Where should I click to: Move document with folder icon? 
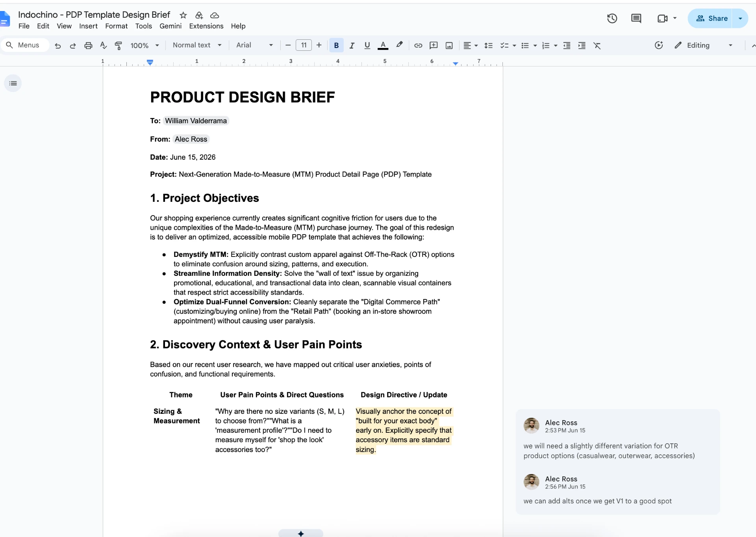point(199,15)
